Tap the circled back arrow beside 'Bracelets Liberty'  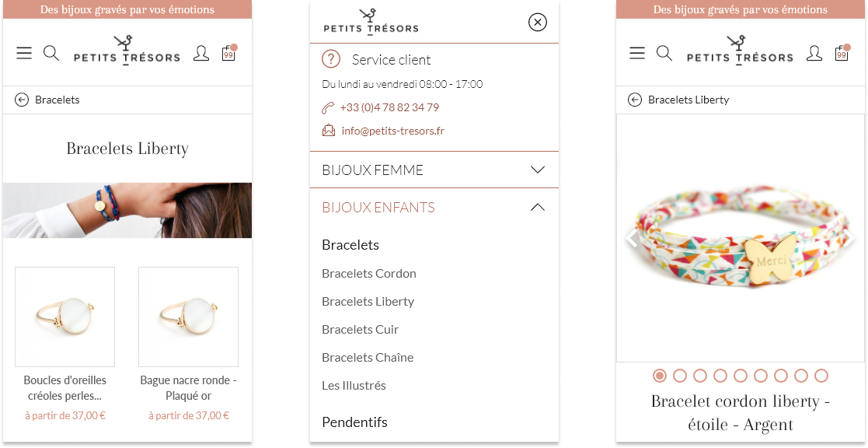[x=635, y=100]
